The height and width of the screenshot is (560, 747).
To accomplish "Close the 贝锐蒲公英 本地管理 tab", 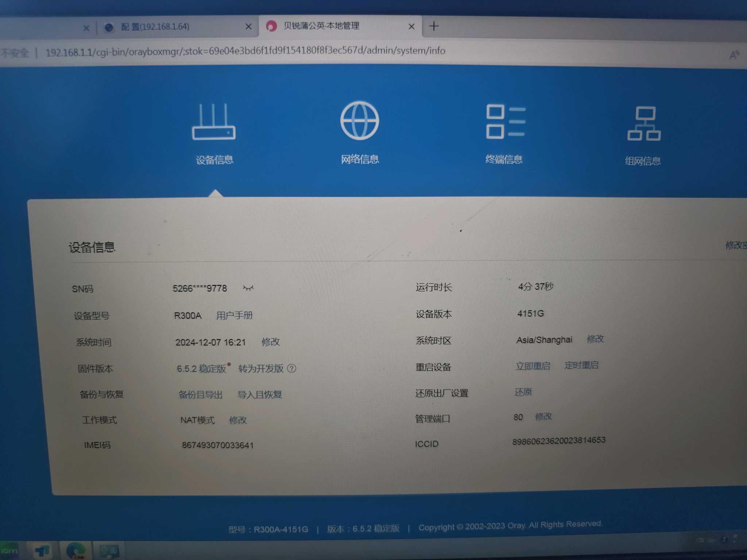I will click(x=411, y=27).
